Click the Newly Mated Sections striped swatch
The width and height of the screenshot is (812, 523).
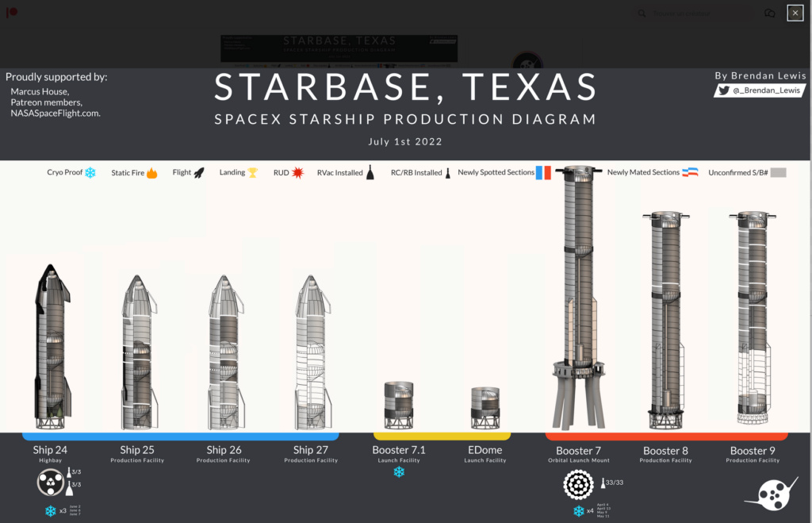[690, 172]
